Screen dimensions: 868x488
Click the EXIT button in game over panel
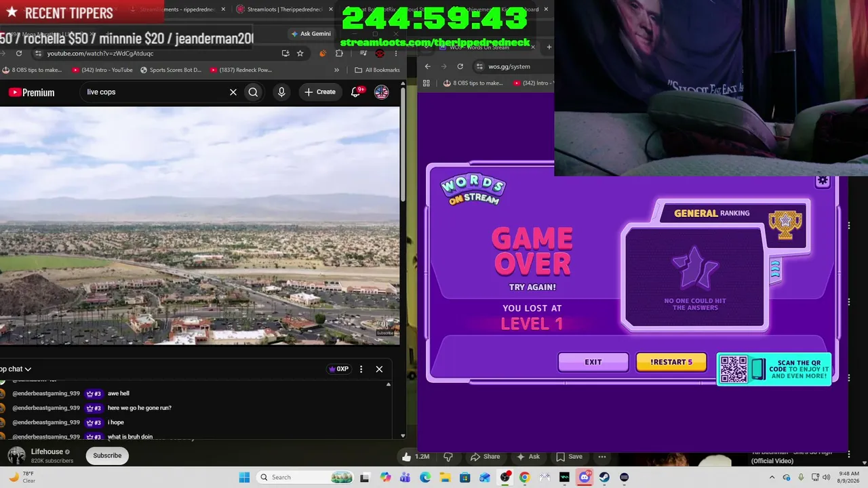(x=593, y=362)
